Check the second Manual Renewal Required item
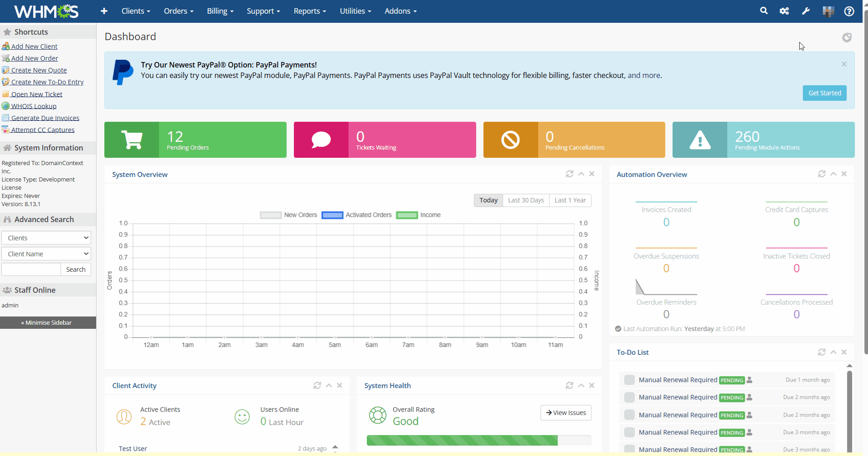868x456 pixels. (629, 397)
